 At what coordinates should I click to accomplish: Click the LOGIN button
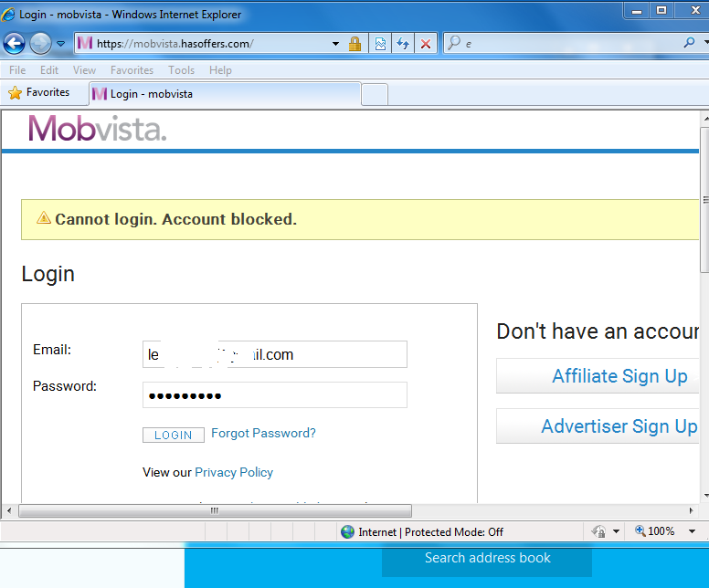coord(174,435)
